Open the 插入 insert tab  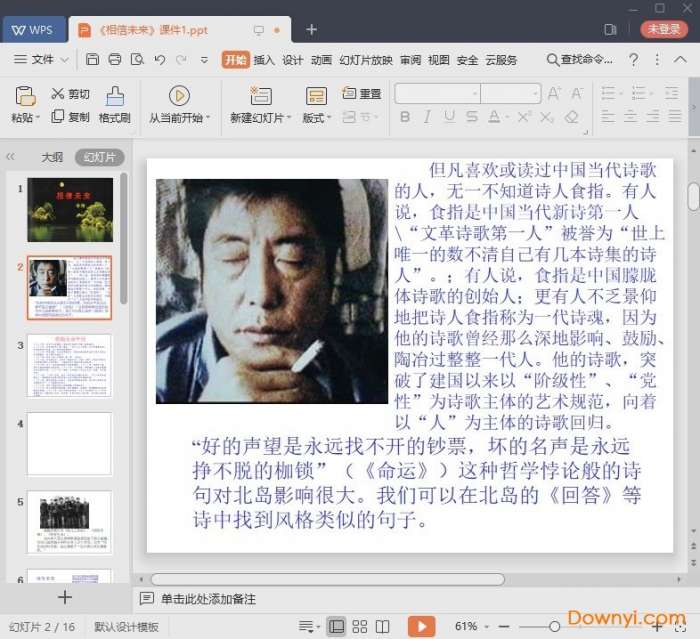264,60
